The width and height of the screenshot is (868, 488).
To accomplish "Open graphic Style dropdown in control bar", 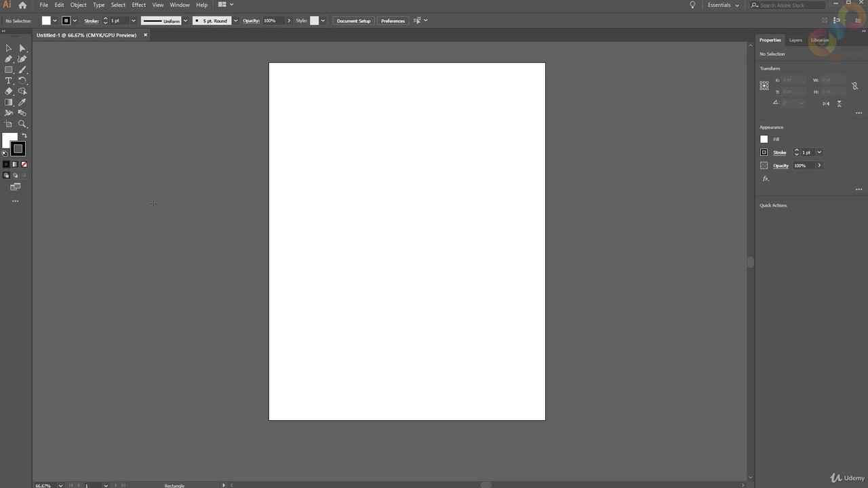I will pos(323,21).
